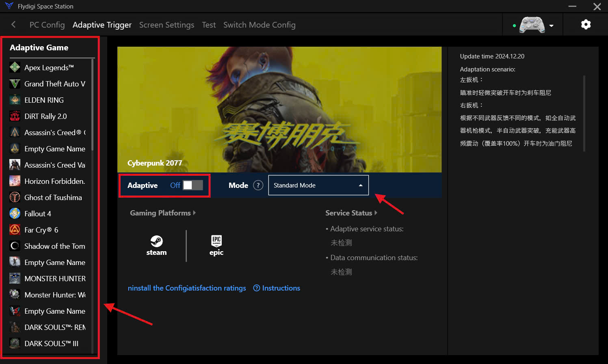Click the Assassin's Creed Va icon

(x=15, y=165)
